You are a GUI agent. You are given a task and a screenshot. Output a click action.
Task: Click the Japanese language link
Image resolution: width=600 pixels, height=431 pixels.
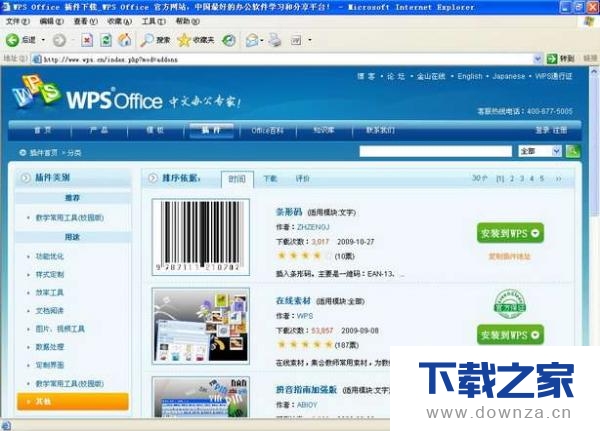tap(509, 76)
